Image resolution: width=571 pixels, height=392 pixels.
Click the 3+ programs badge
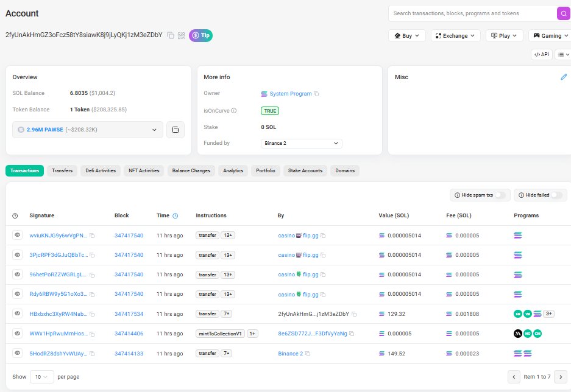tap(549, 314)
